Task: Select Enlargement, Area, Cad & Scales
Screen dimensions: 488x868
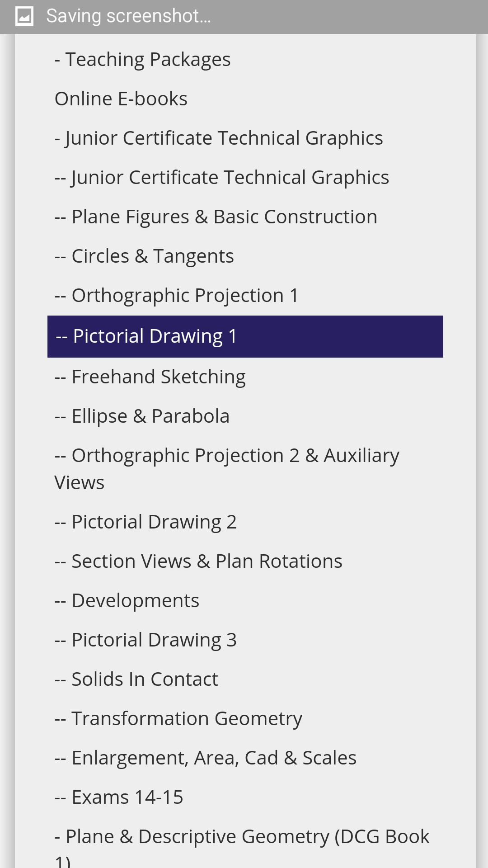Action: pyautogui.click(x=206, y=758)
